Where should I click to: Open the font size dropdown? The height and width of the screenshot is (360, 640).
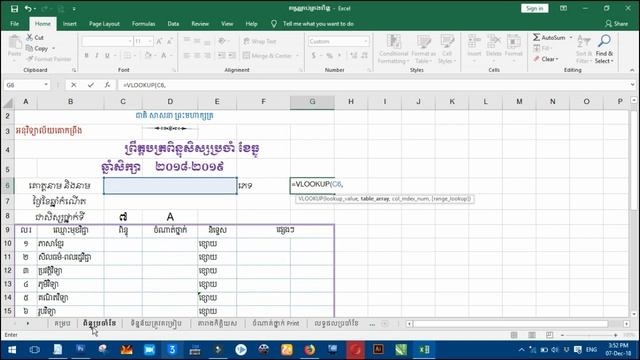tap(150, 41)
